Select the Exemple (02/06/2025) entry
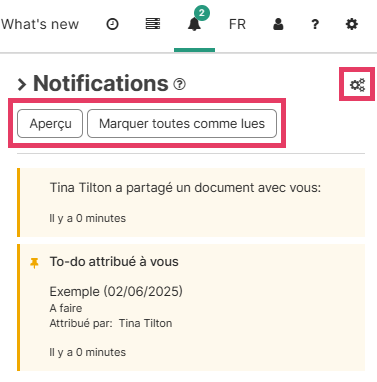This screenshot has width=377, height=382. pyautogui.click(x=116, y=291)
